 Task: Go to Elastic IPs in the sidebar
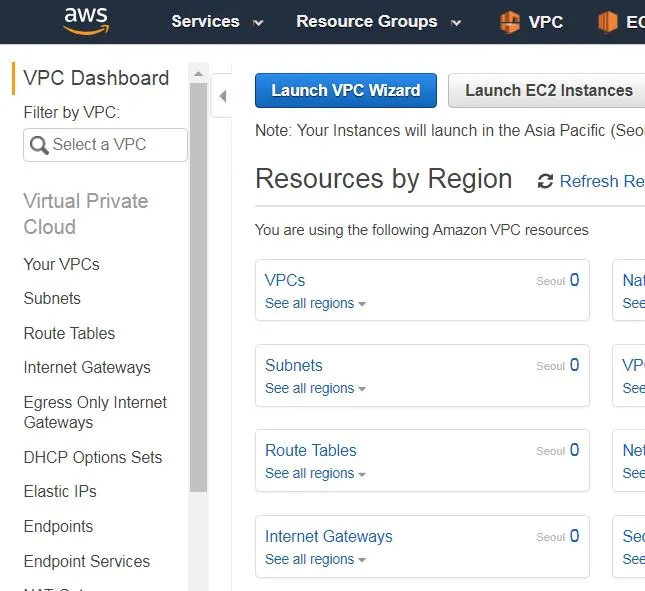[60, 491]
